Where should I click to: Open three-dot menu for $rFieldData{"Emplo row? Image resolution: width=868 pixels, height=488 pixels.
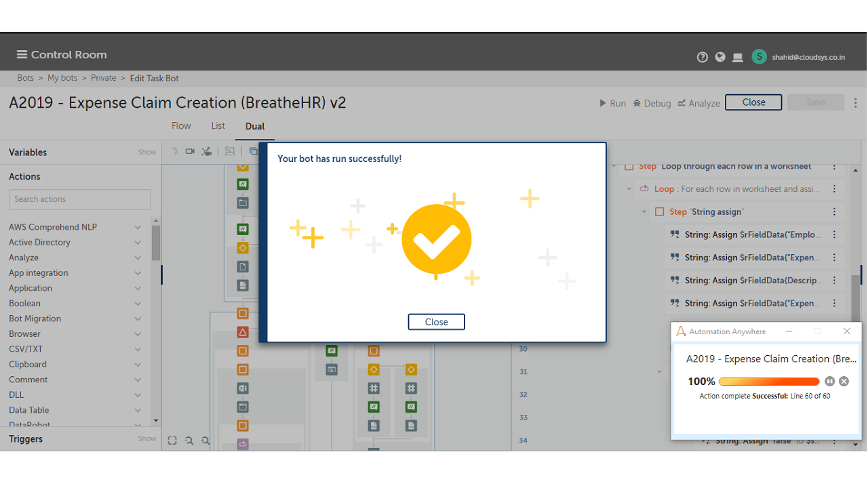pos(835,235)
